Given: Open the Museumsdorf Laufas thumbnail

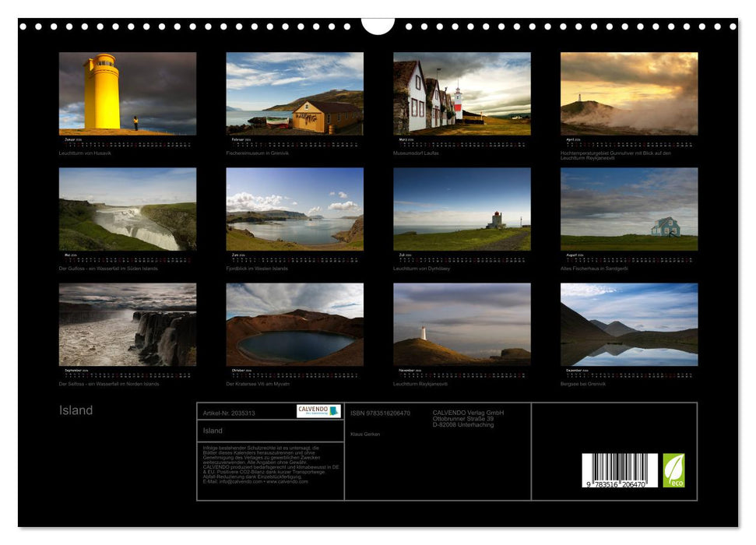Looking at the screenshot, I should [462, 93].
